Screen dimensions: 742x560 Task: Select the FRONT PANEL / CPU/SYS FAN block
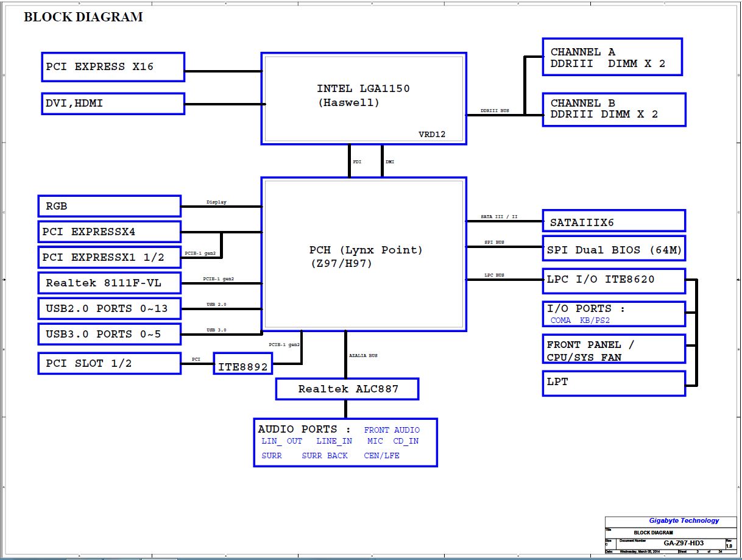pos(613,349)
